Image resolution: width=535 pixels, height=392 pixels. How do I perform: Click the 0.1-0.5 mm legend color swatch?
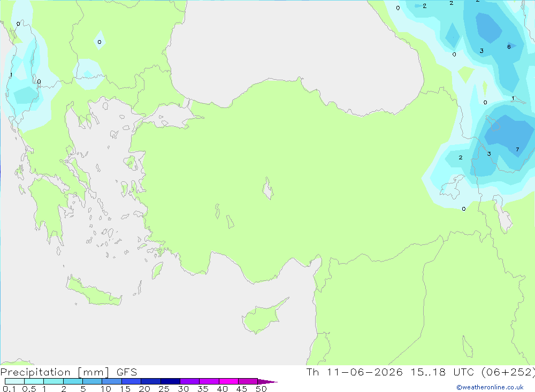tap(14, 381)
